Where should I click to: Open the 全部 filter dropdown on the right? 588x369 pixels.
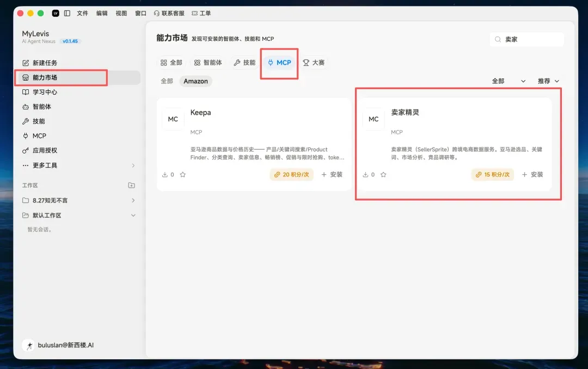click(x=509, y=81)
